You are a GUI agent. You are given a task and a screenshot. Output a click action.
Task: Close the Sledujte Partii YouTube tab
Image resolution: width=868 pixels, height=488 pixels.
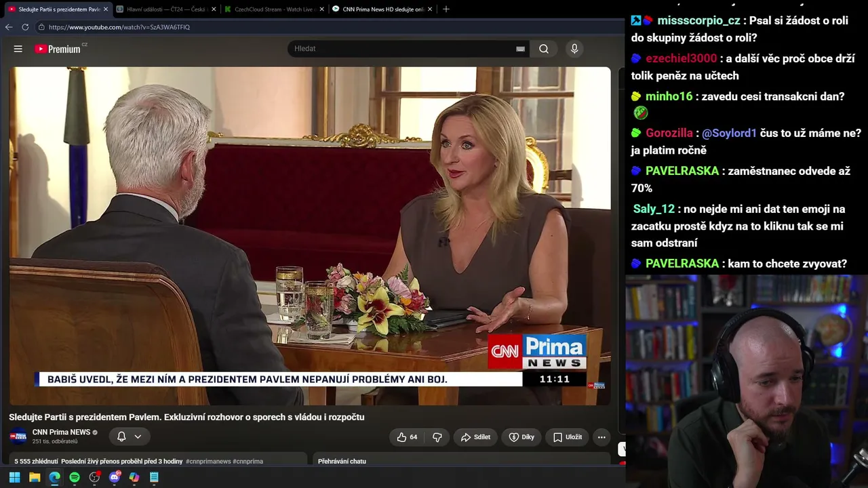[x=105, y=9]
